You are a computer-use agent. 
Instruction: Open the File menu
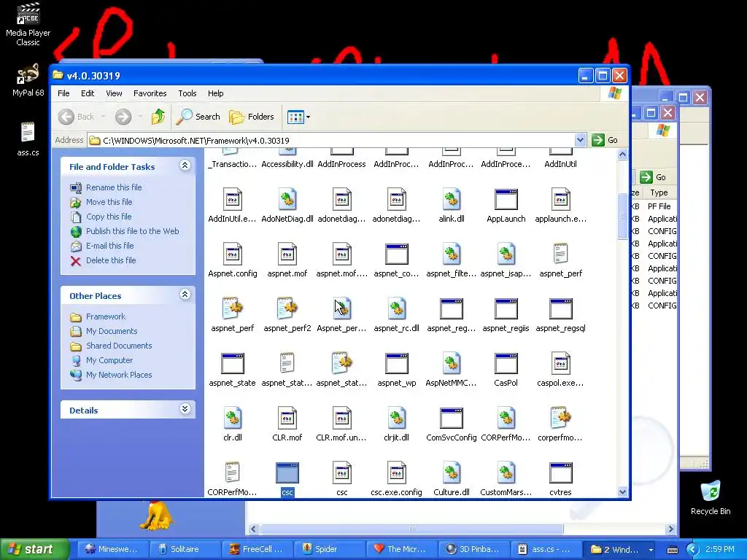pyautogui.click(x=64, y=93)
